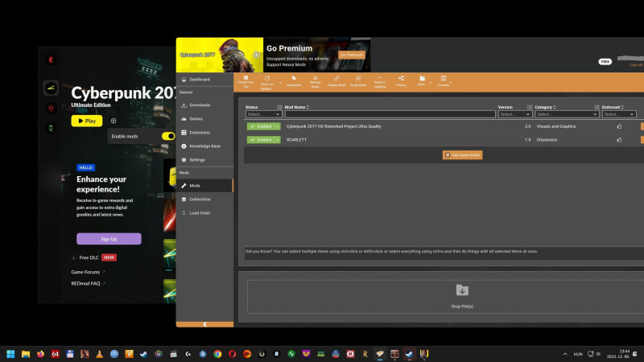Screen dimensions: 644x362
Task: Select the Cyberpunk game icon in launcher sidebar
Action: click(51, 88)
